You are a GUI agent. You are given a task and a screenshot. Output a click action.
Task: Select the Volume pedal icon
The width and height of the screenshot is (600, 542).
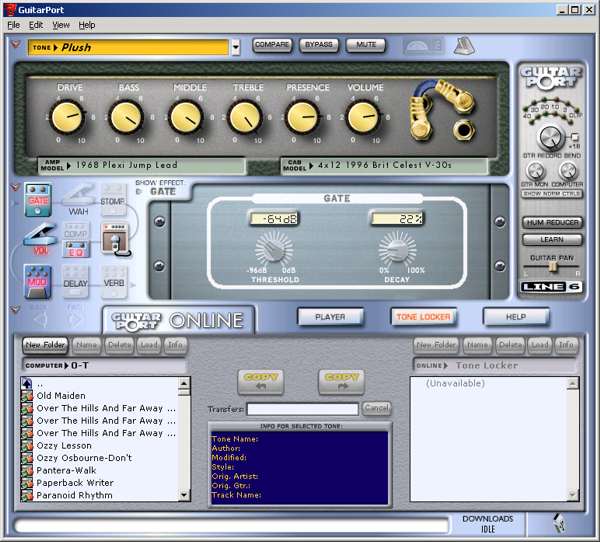coord(40,240)
